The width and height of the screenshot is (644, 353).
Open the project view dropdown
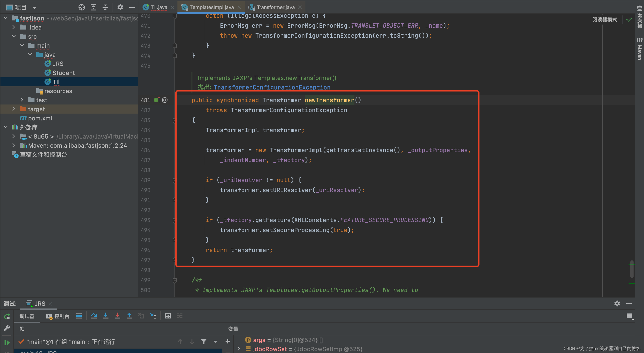(x=34, y=8)
